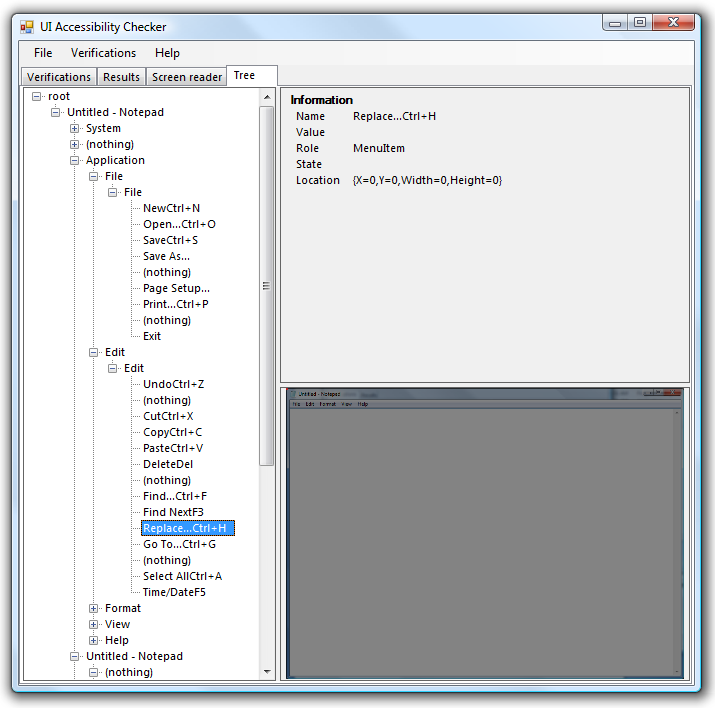Click the tree scrollbar down arrow
Viewport: 715px width, 708px height.
pyautogui.click(x=267, y=672)
